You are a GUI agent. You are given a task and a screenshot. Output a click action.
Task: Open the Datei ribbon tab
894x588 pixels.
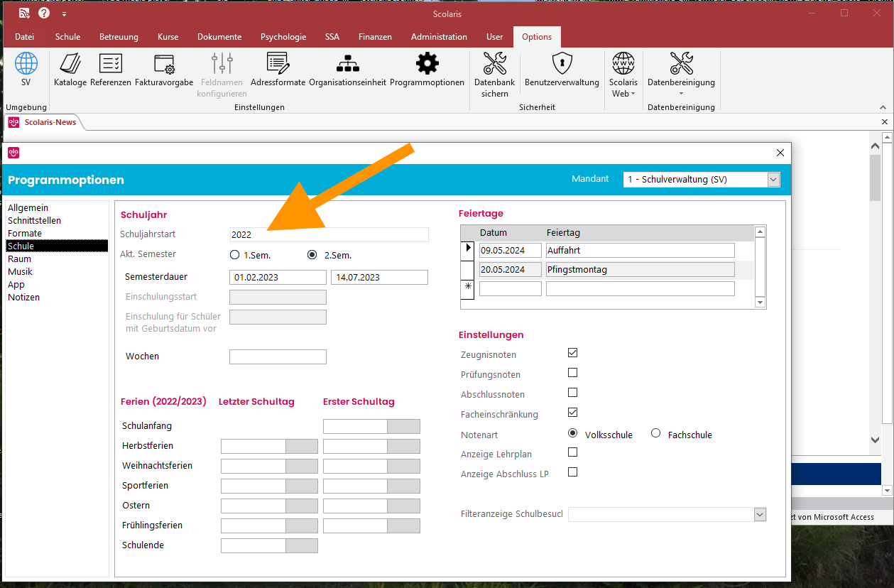point(24,37)
